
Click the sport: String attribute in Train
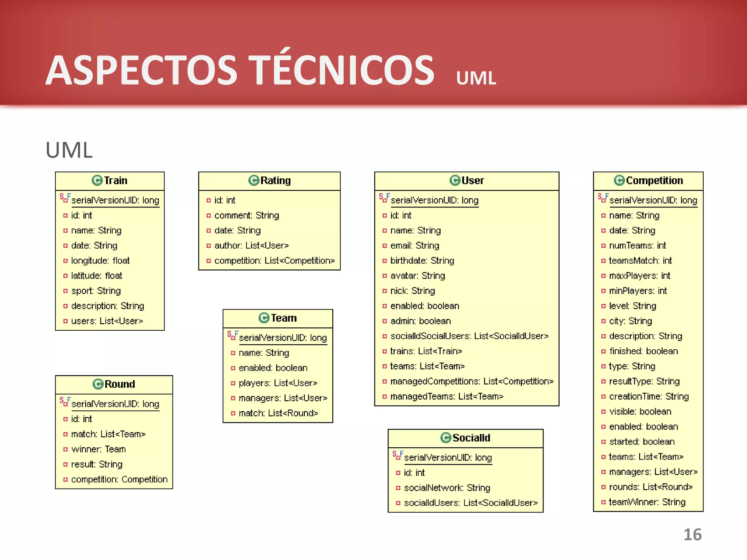coord(96,291)
